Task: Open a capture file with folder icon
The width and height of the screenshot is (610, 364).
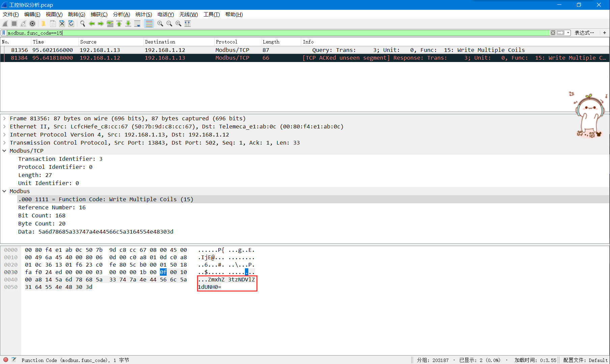Action: [44, 24]
